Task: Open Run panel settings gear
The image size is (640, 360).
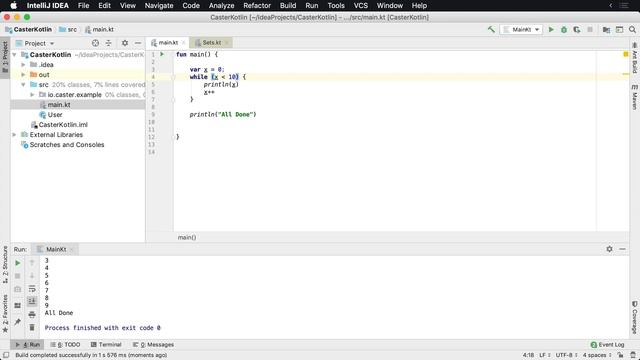Action: tap(609, 249)
